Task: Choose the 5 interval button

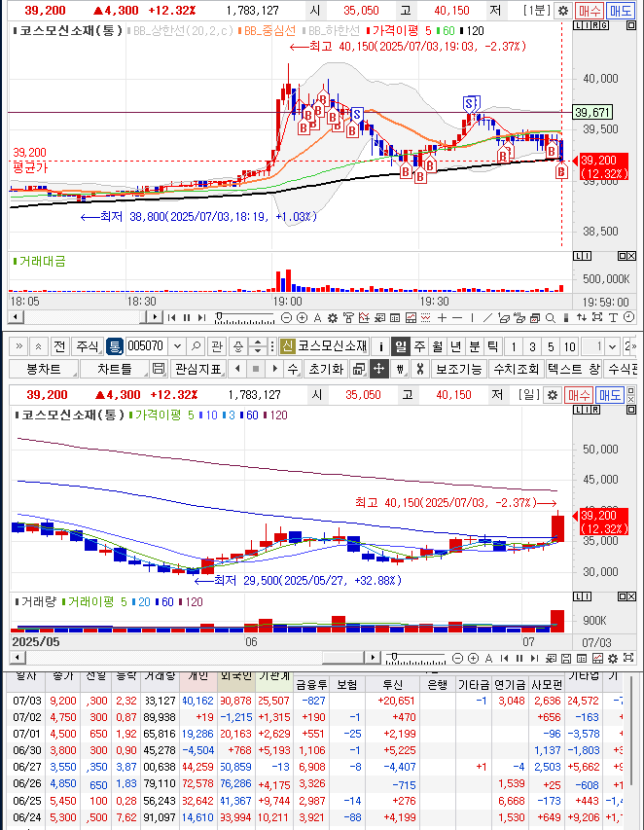Action: point(551,346)
